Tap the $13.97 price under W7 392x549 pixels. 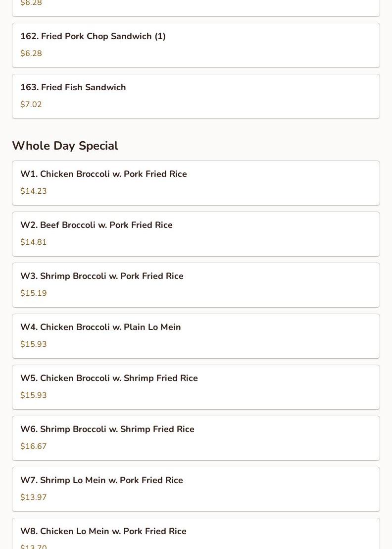(x=34, y=497)
